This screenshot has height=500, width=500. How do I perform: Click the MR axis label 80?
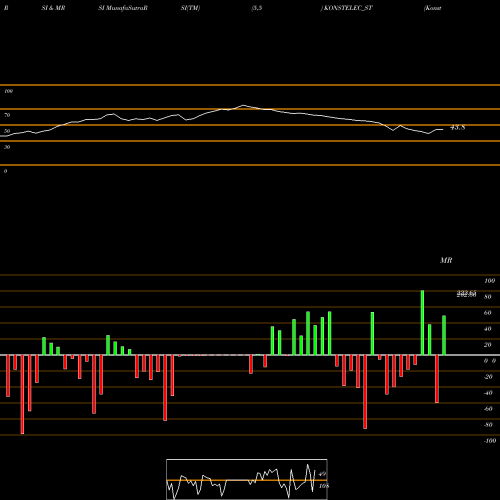pyautogui.click(x=488, y=297)
